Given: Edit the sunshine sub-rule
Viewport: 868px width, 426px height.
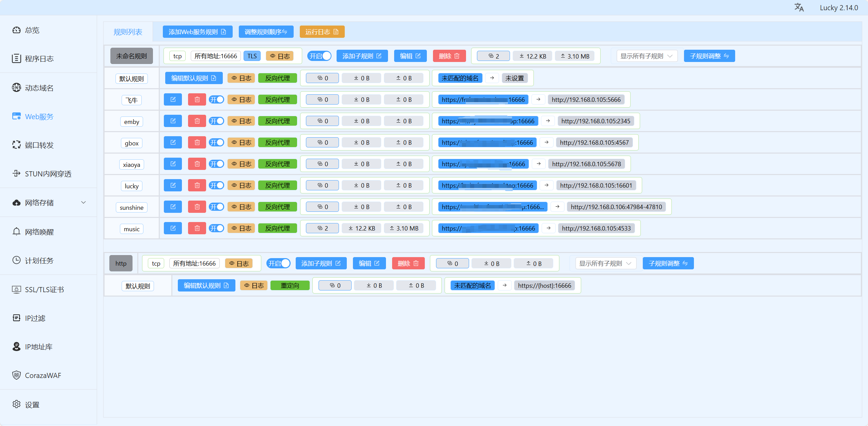Looking at the screenshot, I should tap(173, 207).
